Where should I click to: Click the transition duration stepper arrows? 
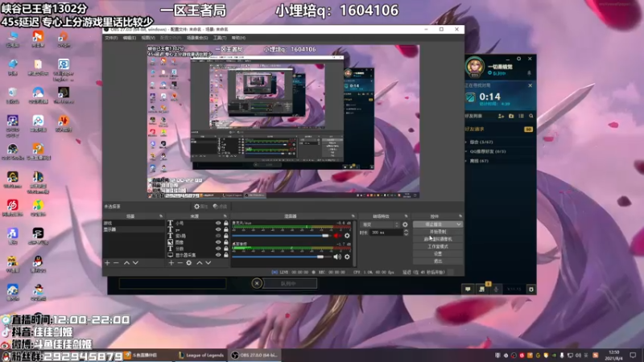406,232
